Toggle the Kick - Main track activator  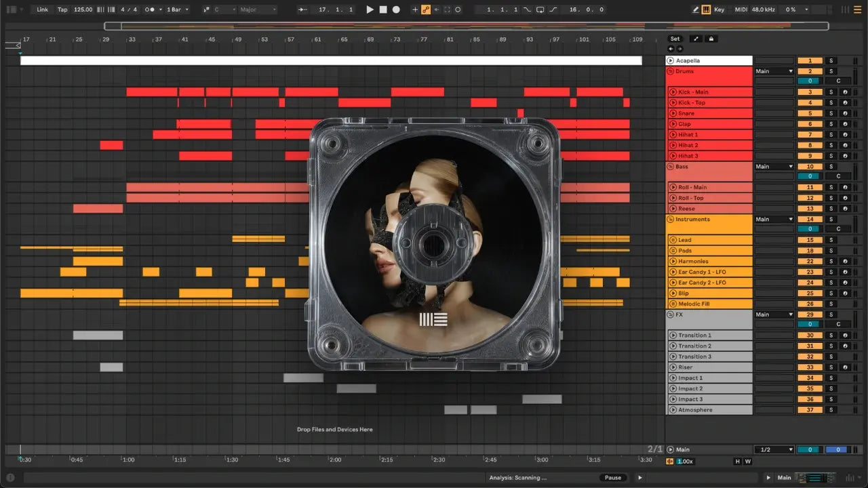(810, 92)
